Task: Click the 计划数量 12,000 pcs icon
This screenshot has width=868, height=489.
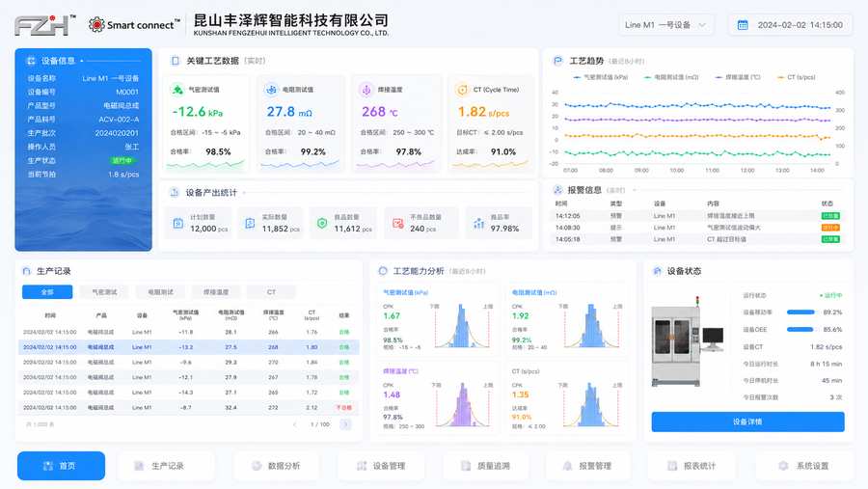Action: (178, 223)
